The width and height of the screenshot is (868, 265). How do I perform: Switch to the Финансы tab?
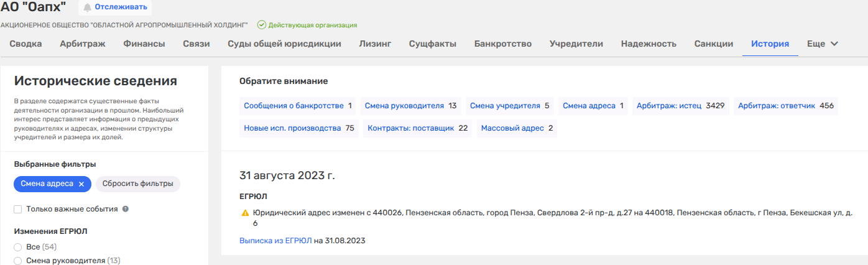point(144,44)
